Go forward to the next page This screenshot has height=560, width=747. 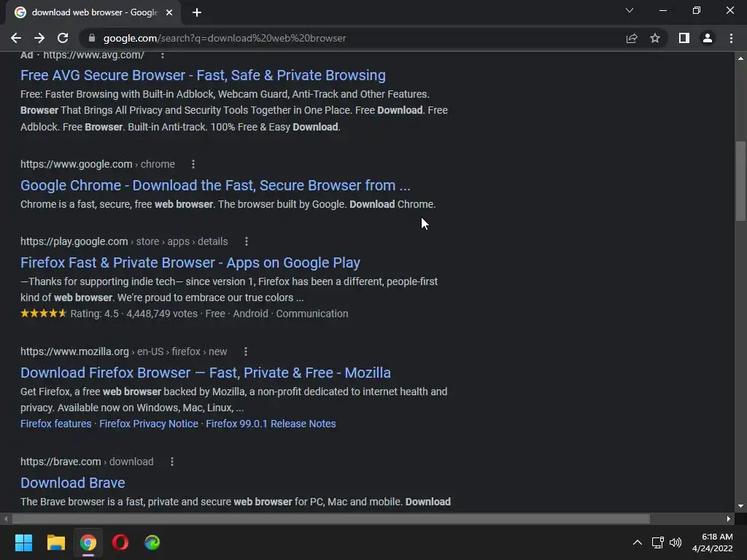coord(39,38)
